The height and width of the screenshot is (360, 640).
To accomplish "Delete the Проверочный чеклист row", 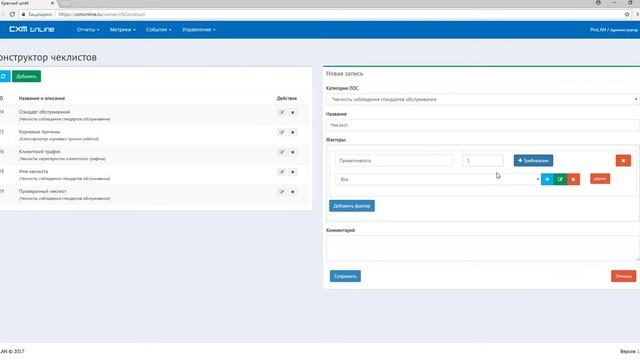I will 293,191.
